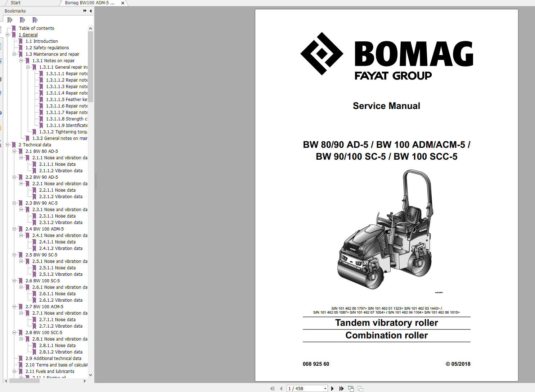535x392 pixels.
Task: Click the roller machine illustration on the page
Action: [x=385, y=229]
